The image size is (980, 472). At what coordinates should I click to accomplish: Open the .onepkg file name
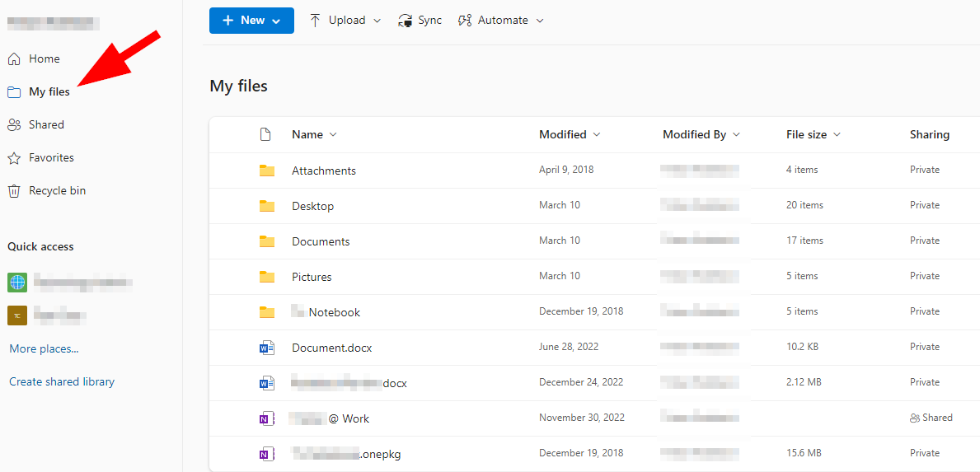click(379, 455)
